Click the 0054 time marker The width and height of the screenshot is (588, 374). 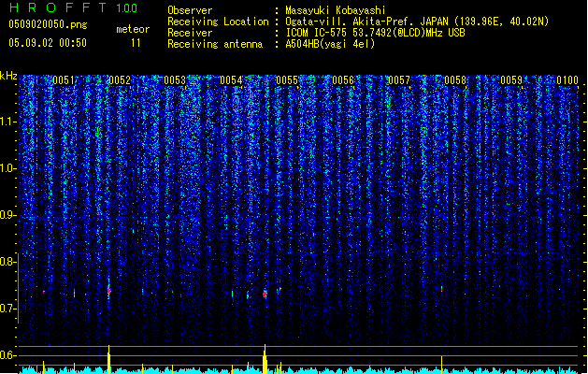(x=231, y=80)
